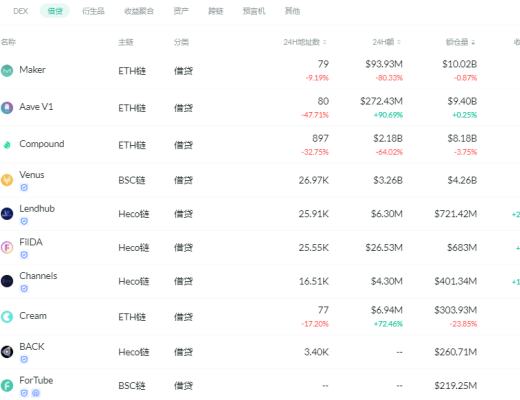Viewport: 520px width, 400px height.
Task: Click the second round badge under ForTube
Action: [36, 393]
